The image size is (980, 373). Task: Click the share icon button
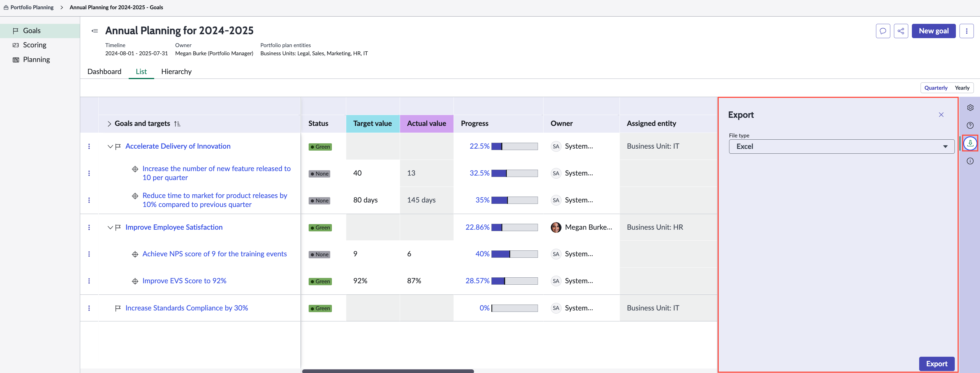(x=901, y=31)
